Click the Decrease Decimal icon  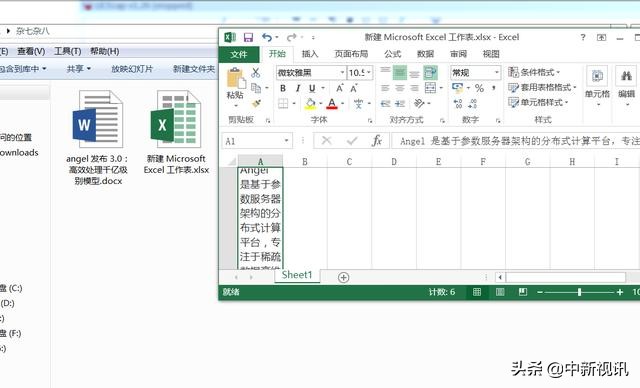[x=472, y=104]
